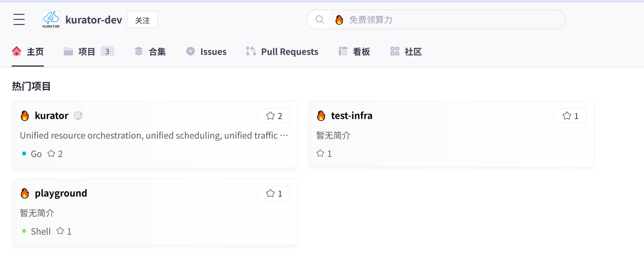Open the Issues tab

point(206,52)
